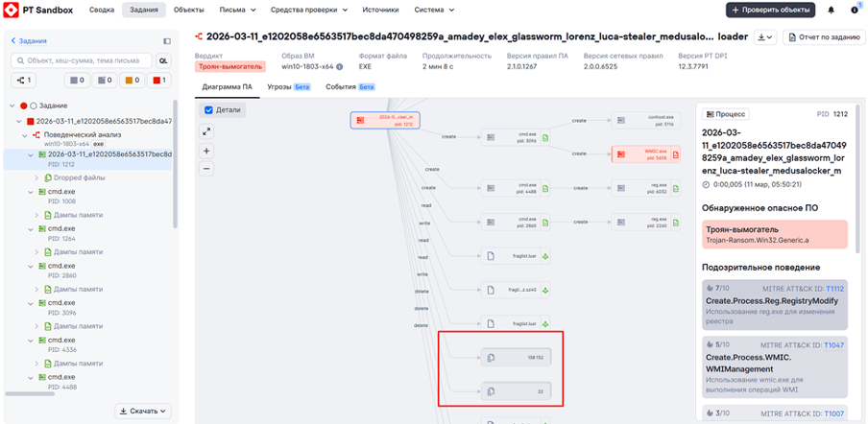Open the Скачать dropdown

[143, 412]
